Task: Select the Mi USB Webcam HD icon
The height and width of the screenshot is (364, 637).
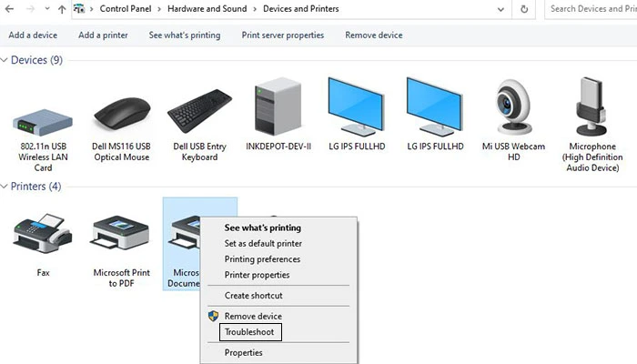Action: (513, 107)
